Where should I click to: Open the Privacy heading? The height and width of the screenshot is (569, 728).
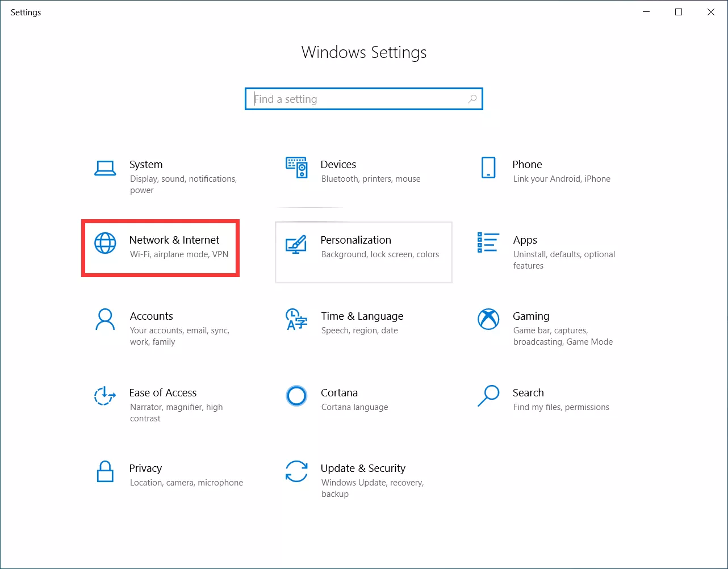pyautogui.click(x=145, y=468)
